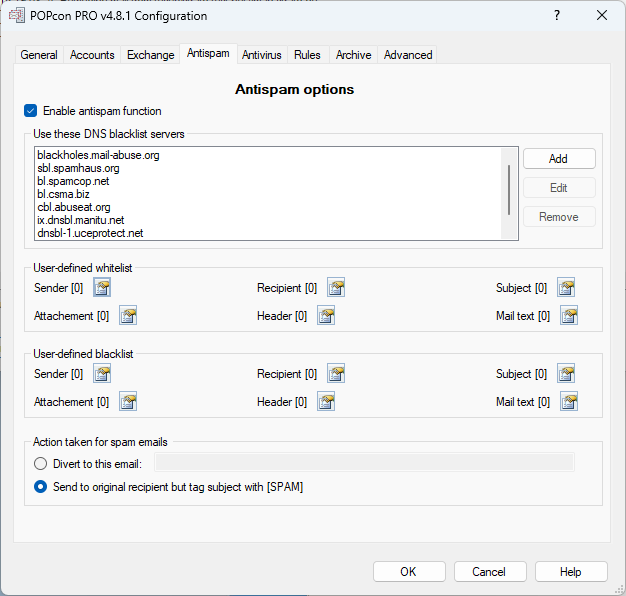Go to the Advanced tab
The height and width of the screenshot is (596, 626).
[x=408, y=55]
